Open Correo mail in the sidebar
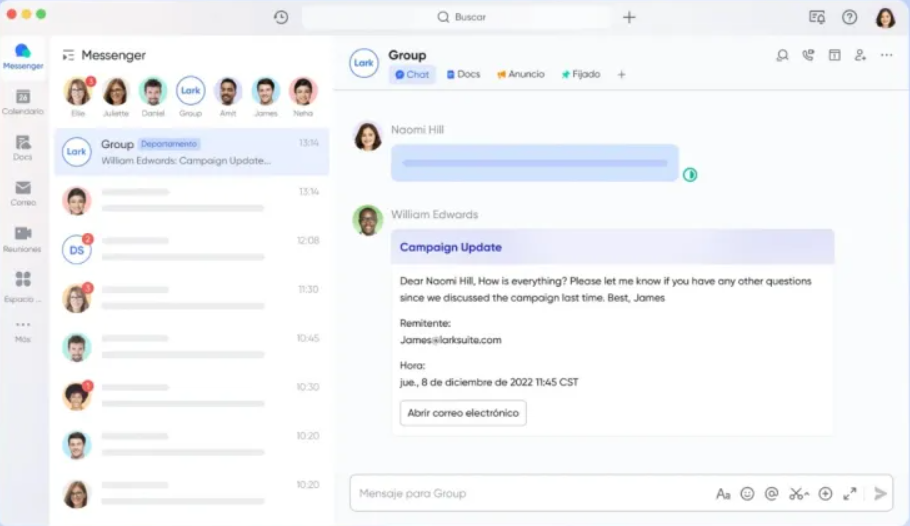Viewport: 910px width, 526px height. 23,193
